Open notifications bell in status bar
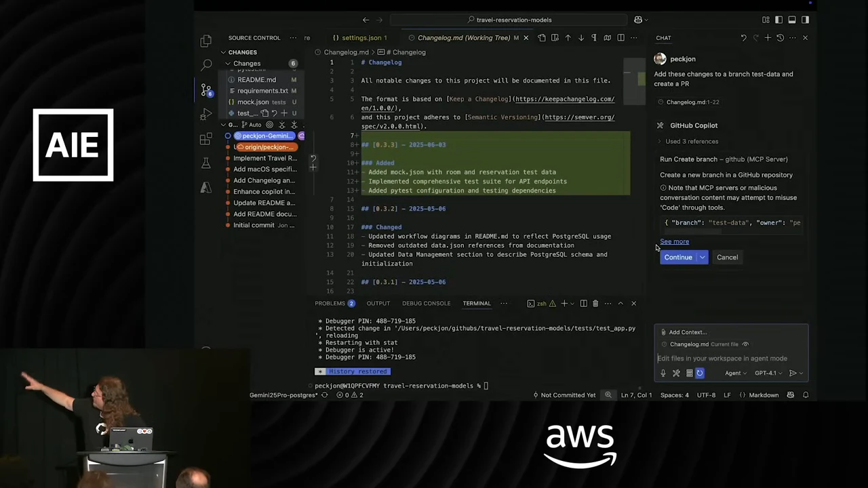Screen dimensions: 868x488 pyautogui.click(x=806, y=395)
